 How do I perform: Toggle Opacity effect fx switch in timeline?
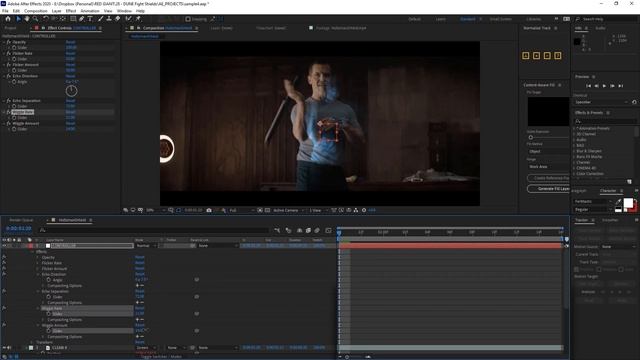[4, 258]
